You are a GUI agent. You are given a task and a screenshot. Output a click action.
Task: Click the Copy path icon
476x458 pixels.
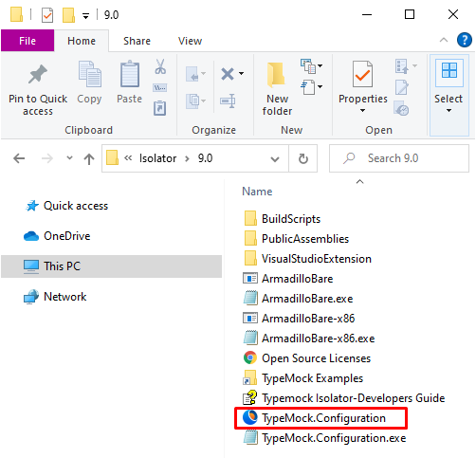point(160,87)
